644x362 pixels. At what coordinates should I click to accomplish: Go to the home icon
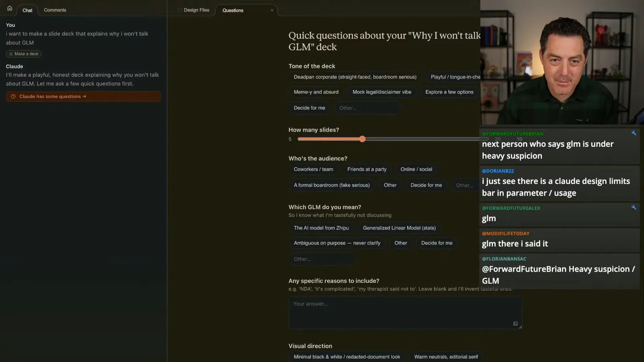[x=10, y=8]
